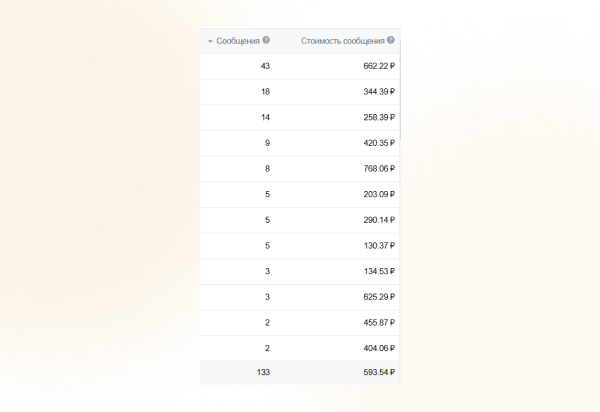Click the total messages cell 133

[263, 373]
